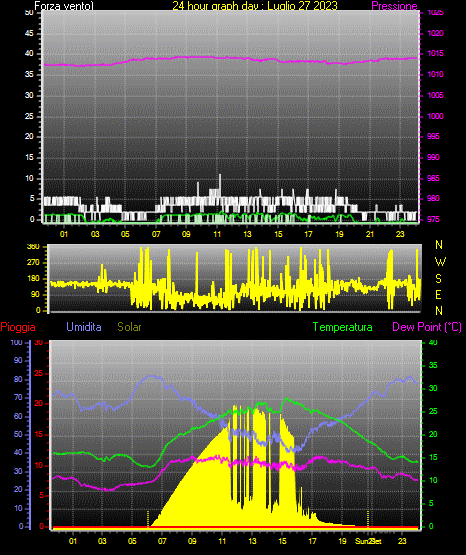Screen dimensions: 466x555
Task: Click the E compass letter beside direction chart
Action: pyautogui.click(x=438, y=295)
